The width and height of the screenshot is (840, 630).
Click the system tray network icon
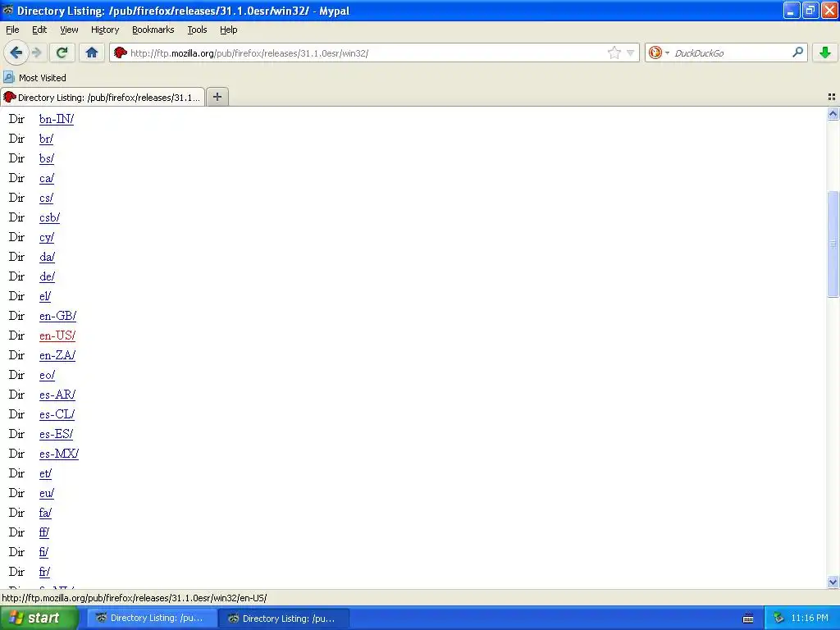(x=778, y=618)
